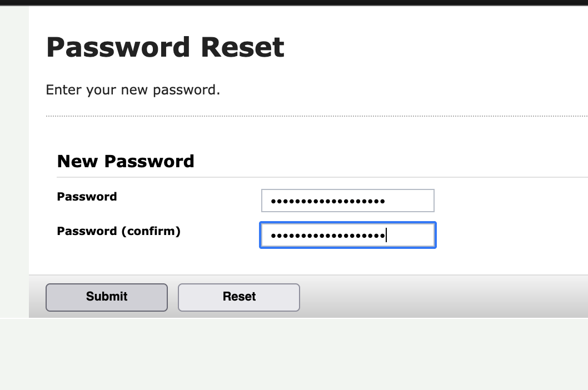588x390 pixels.
Task: Click the word 'Reset' in the page heading
Action: click(x=242, y=47)
